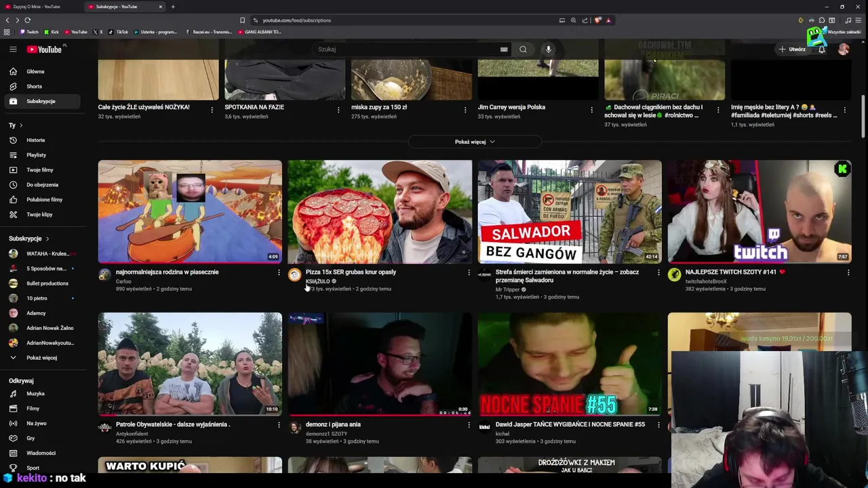Go forward with the browser forward arrow
The image size is (868, 488).
click(17, 20)
